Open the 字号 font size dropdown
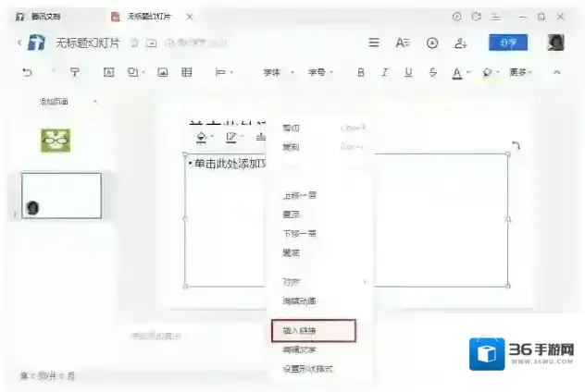Image resolution: width=585 pixels, height=392 pixels. (x=320, y=72)
